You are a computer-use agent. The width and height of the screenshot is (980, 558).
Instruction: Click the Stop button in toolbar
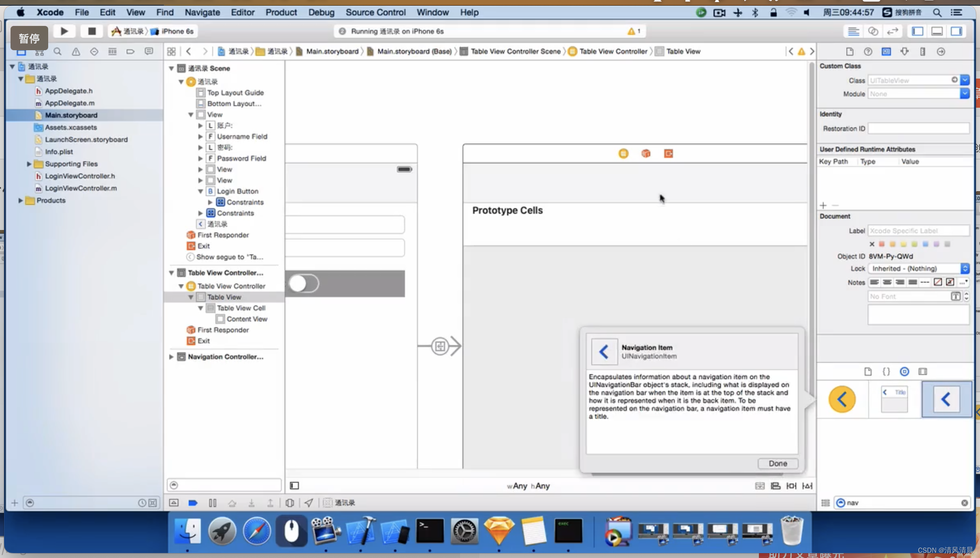coord(92,31)
